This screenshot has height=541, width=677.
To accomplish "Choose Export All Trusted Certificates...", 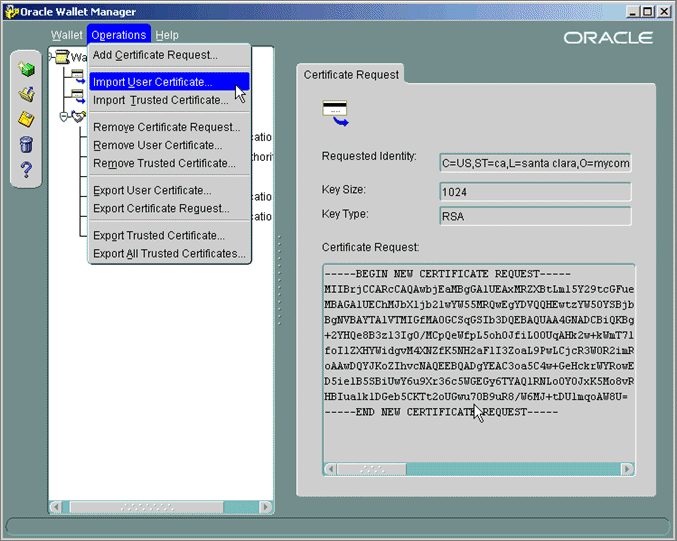I will pyautogui.click(x=169, y=254).
